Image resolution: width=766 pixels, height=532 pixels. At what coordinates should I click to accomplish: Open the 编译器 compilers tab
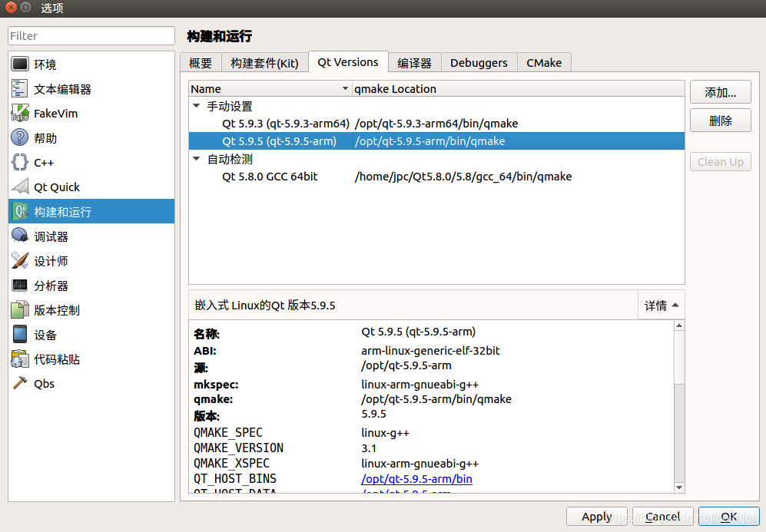tap(415, 63)
